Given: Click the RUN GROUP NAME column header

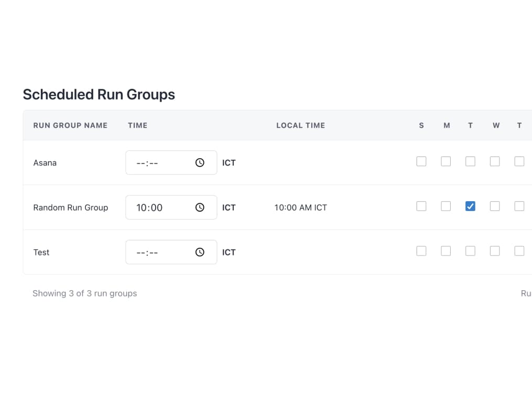Looking at the screenshot, I should point(70,125).
